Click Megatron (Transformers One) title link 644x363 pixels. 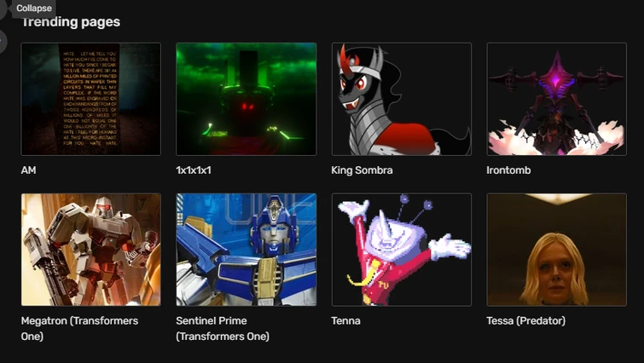[x=79, y=328]
